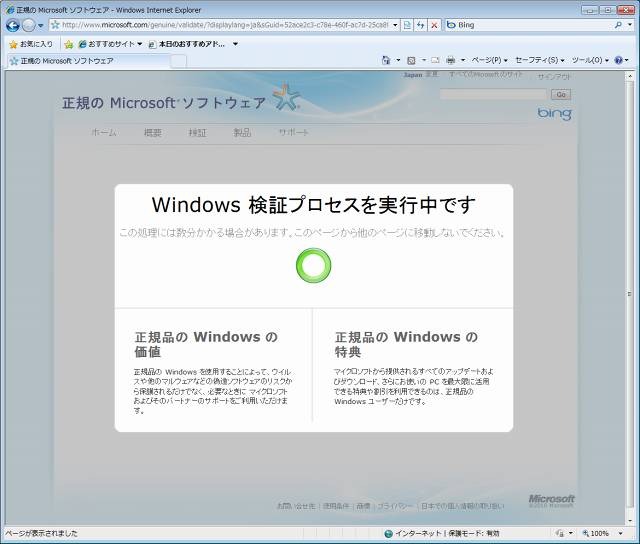Click the 概要 navigation tab
Viewport: 640px width, 544px height.
tap(153, 132)
